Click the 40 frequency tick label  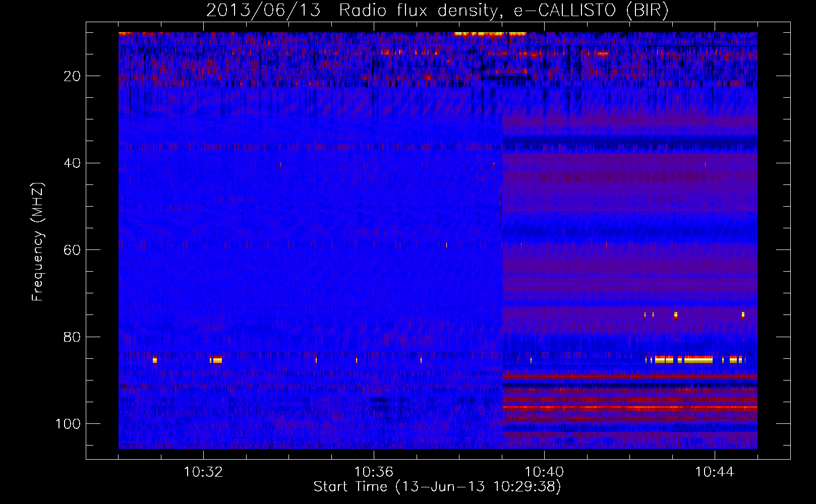[73, 163]
